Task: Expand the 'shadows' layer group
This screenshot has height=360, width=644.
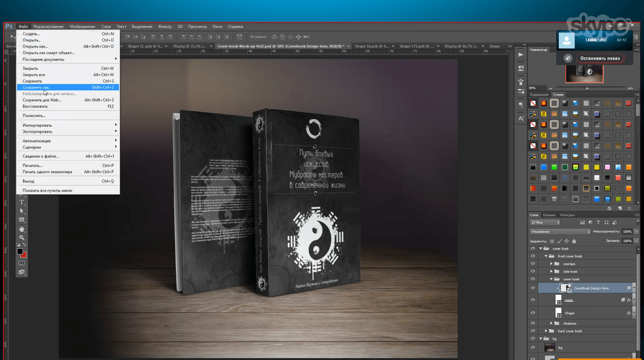Action: [x=551, y=323]
